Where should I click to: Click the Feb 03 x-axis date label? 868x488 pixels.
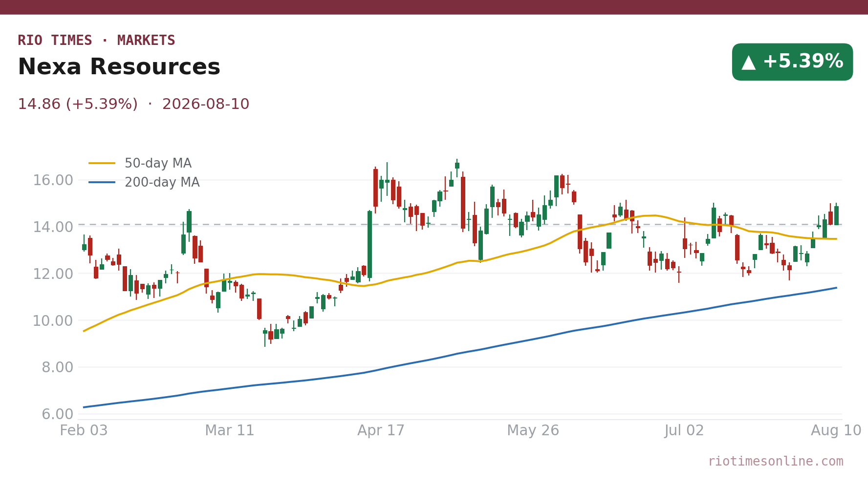[84, 431]
